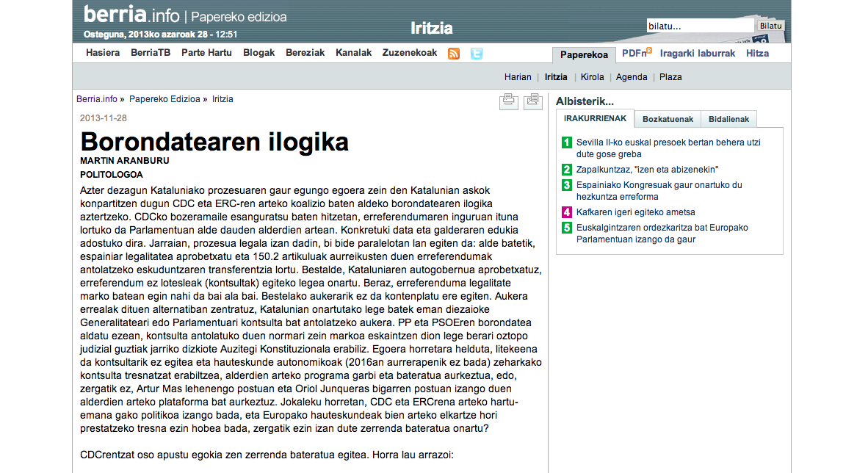868x473 pixels.
Task: Open the Twitter icon link
Action: click(476, 54)
